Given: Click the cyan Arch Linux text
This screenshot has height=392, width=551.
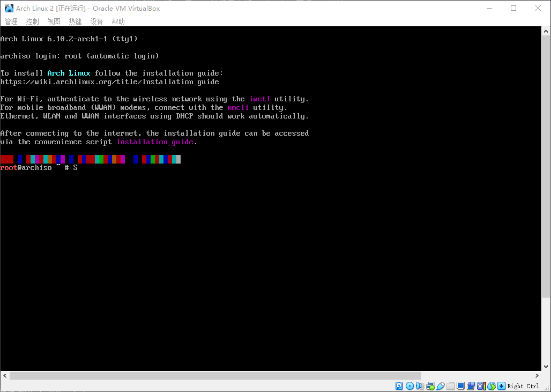Looking at the screenshot, I should [x=69, y=73].
